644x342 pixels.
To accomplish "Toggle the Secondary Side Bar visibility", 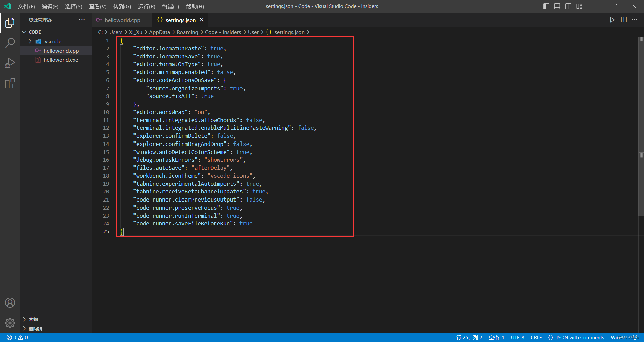I will [x=568, y=6].
